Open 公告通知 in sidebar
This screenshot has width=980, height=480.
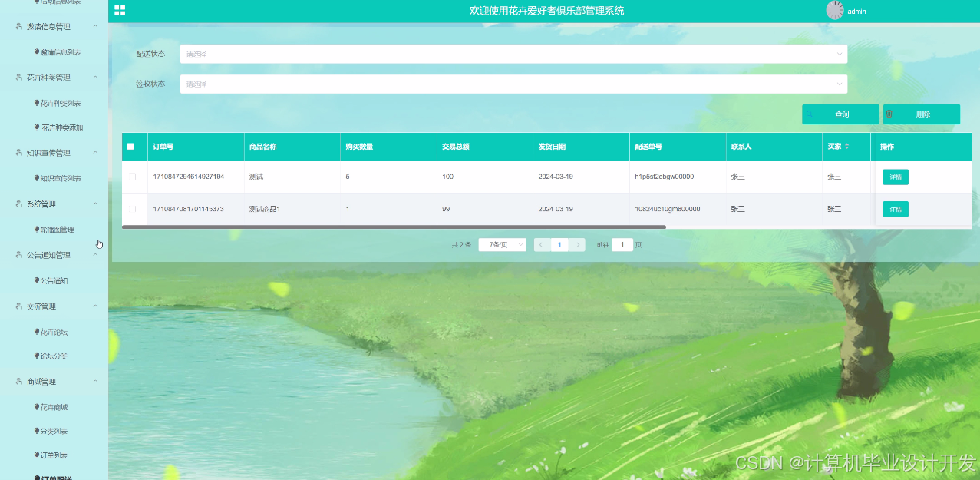coord(54,281)
